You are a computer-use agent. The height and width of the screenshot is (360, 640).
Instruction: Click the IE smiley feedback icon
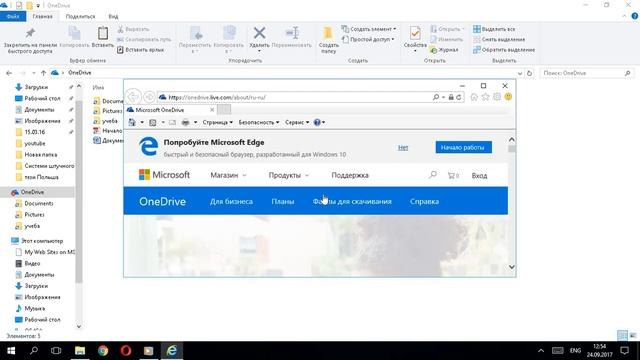(508, 97)
